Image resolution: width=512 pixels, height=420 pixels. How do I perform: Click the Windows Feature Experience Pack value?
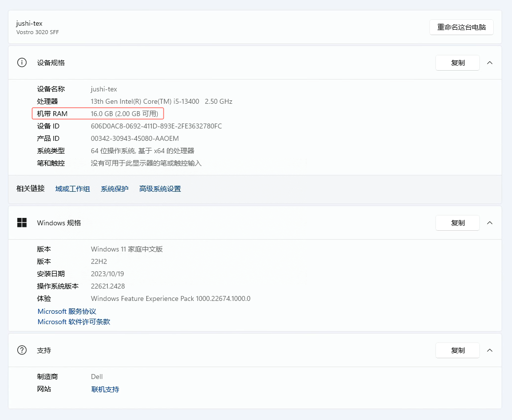[171, 298]
